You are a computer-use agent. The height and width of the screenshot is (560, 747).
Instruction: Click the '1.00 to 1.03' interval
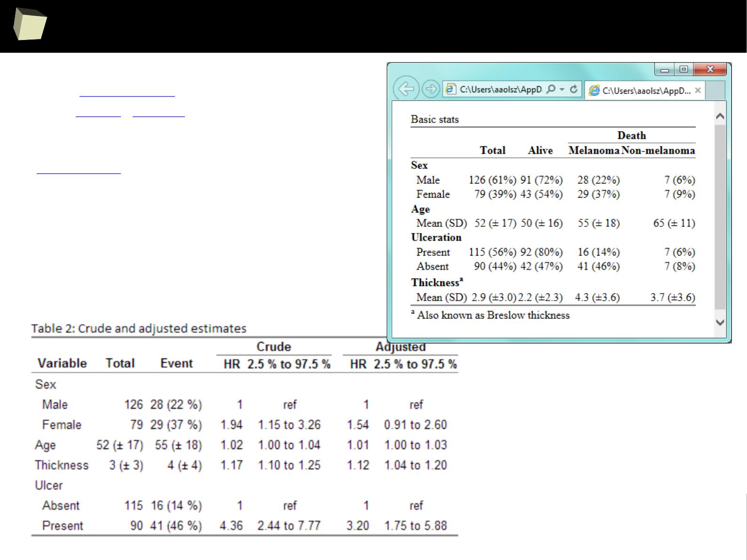point(415,445)
